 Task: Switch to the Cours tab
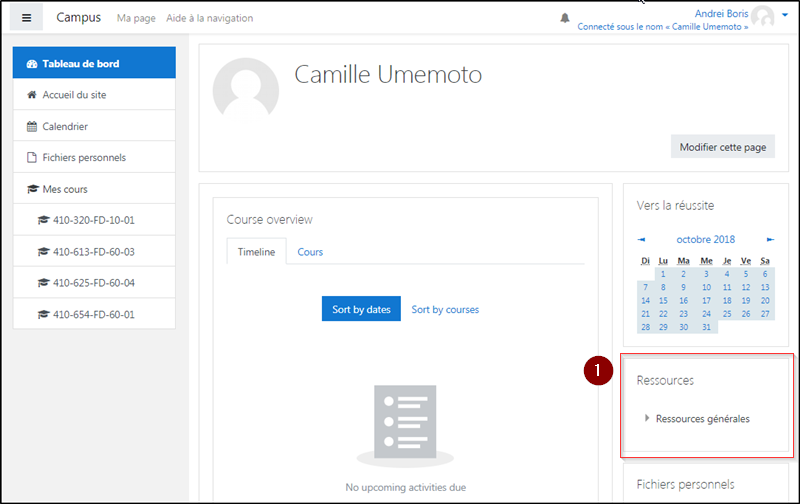pyautogui.click(x=310, y=252)
